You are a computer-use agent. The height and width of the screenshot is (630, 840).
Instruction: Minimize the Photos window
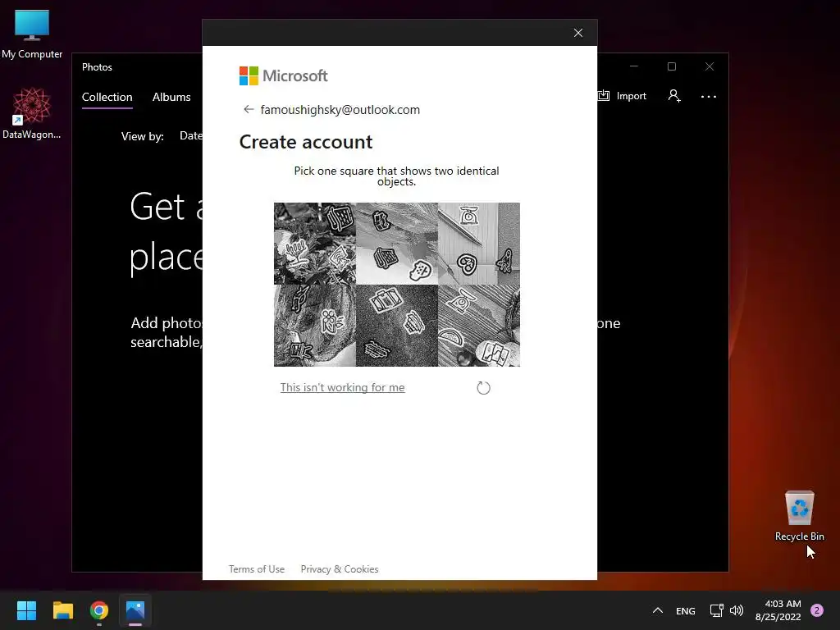coord(634,66)
